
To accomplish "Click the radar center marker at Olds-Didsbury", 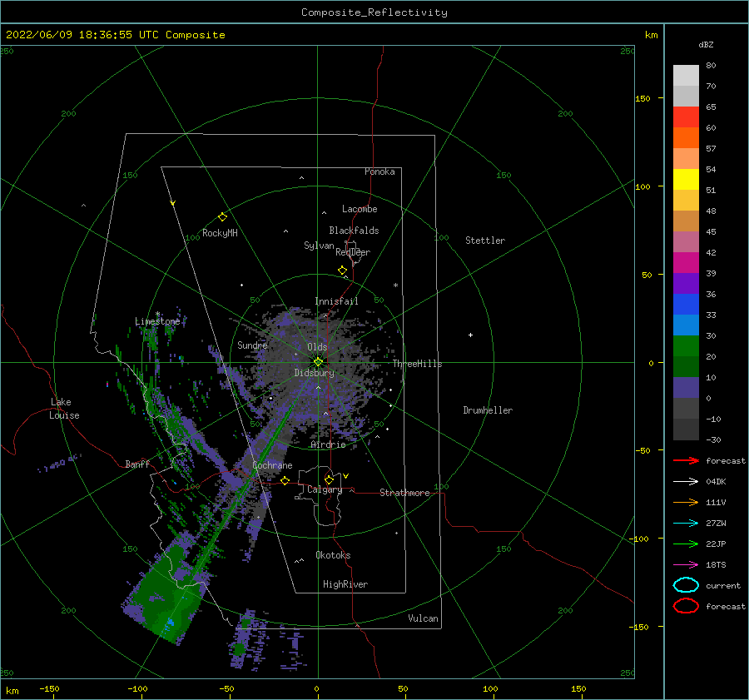I will [x=318, y=362].
